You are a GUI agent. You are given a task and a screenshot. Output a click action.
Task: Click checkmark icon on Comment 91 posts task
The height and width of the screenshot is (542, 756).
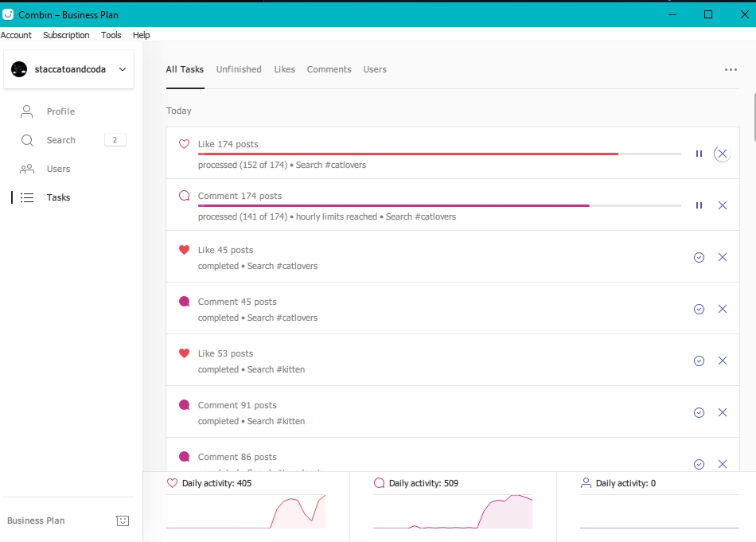pos(699,412)
